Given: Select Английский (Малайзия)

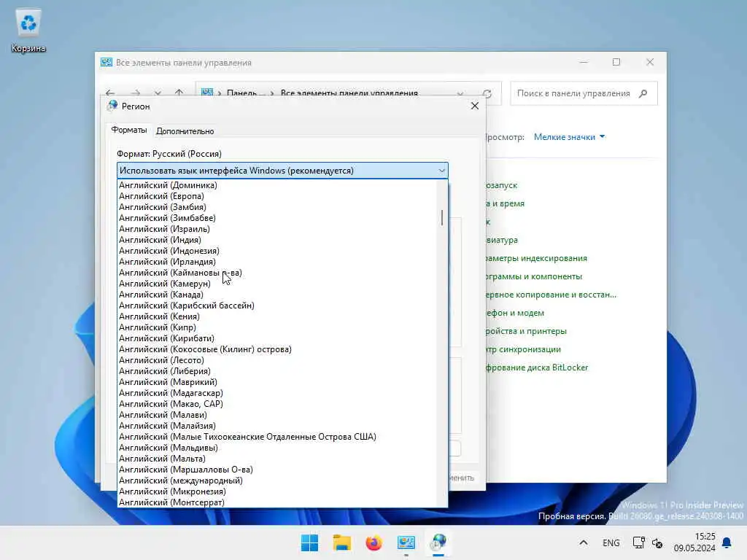Looking at the screenshot, I should click(276, 426).
